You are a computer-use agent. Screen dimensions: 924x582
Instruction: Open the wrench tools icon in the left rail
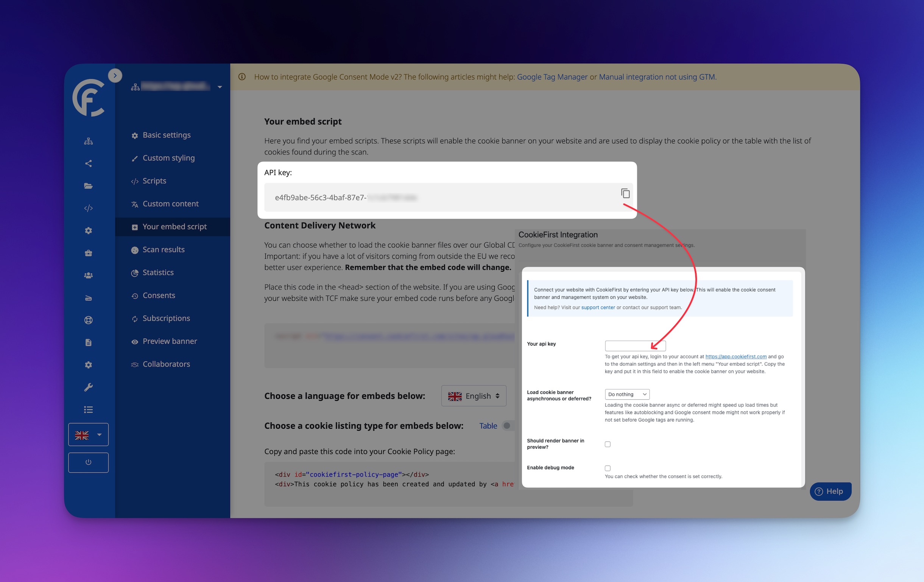click(88, 387)
